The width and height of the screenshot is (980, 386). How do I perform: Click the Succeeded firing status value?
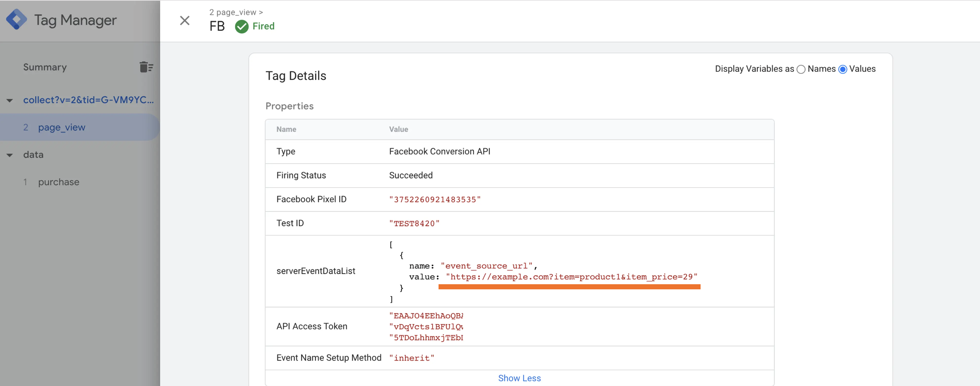411,176
